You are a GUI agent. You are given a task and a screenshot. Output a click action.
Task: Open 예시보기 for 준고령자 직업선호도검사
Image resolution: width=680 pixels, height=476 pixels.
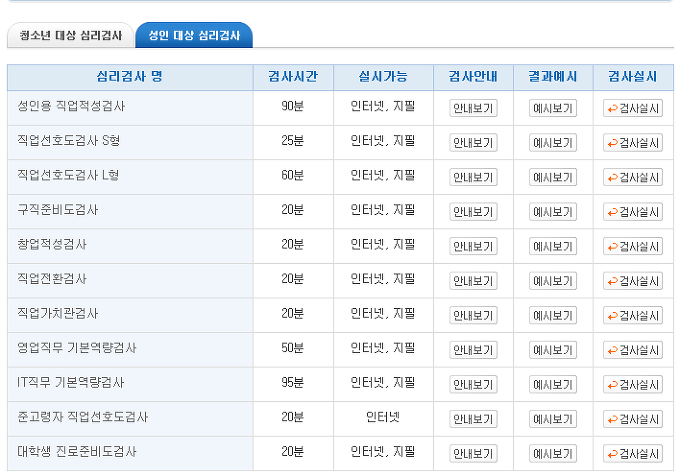click(553, 419)
